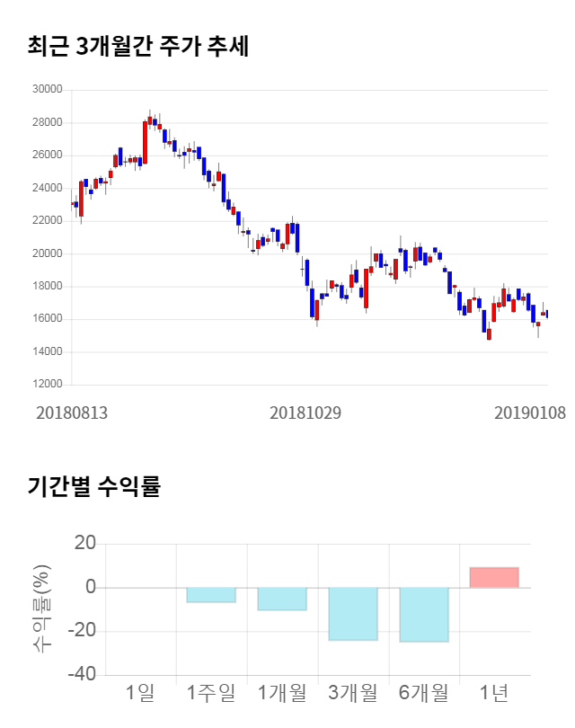Click the 1개월 return bar
575x728 pixels.
pos(282,599)
